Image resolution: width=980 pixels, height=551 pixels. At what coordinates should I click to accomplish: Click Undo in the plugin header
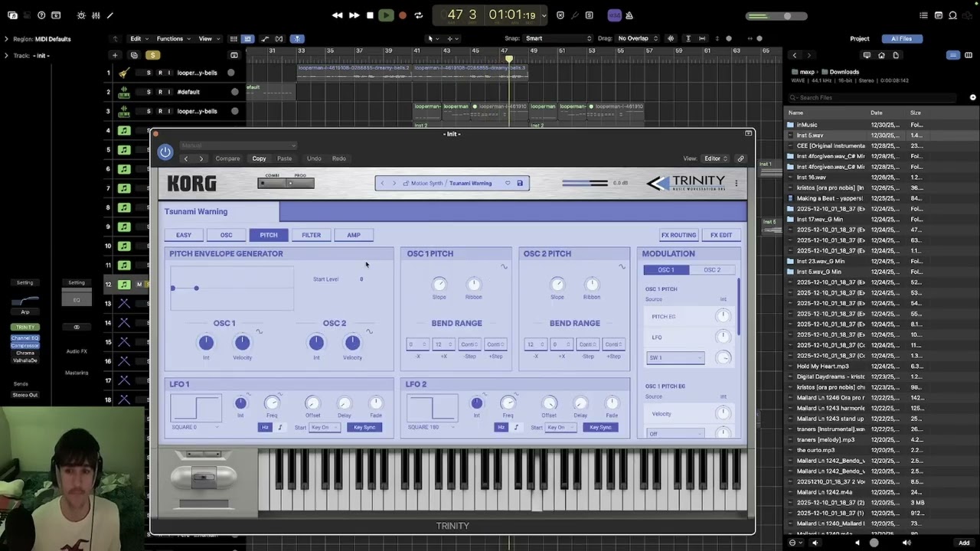point(314,158)
